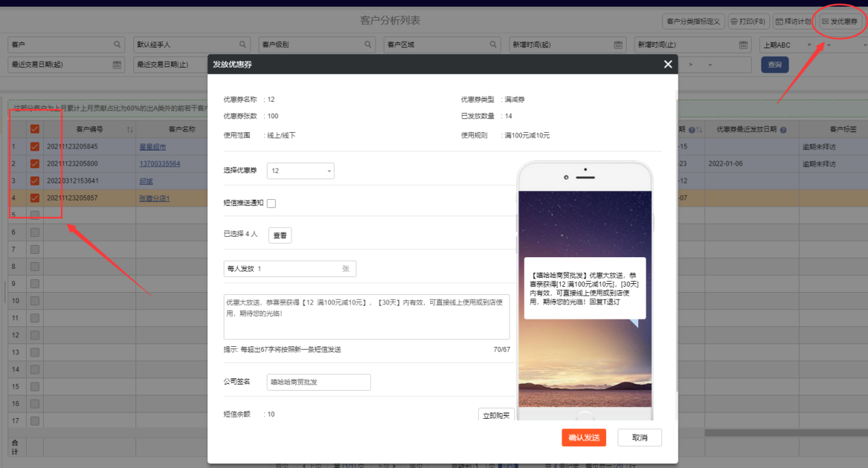This screenshot has width=868, height=468.
Task: Click the 打印(F8) toolbar button
Action: click(x=748, y=22)
